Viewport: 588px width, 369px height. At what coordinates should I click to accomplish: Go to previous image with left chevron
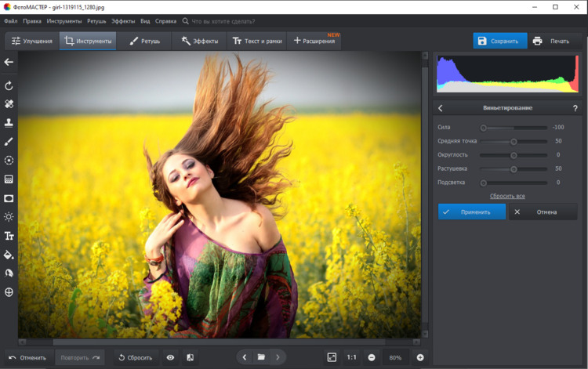click(244, 357)
